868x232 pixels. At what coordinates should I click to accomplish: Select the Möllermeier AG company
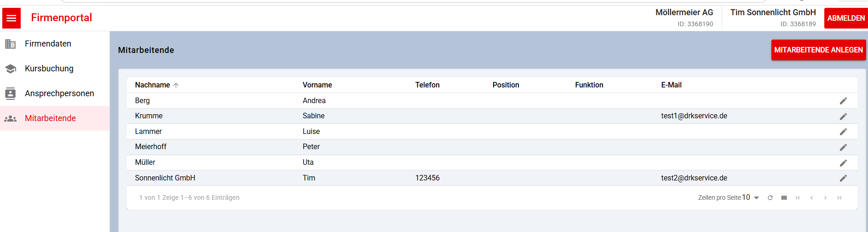684,18
